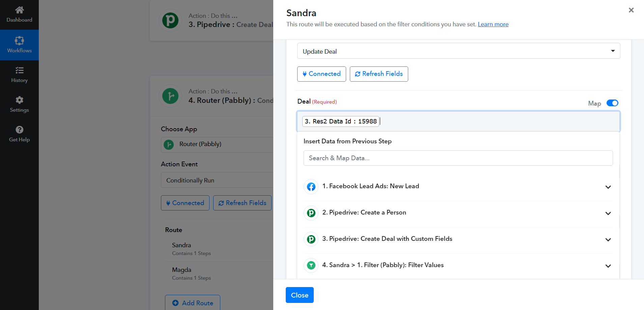Open the Conditionally Run action event dropdown
The image size is (644, 310).
pos(217,180)
